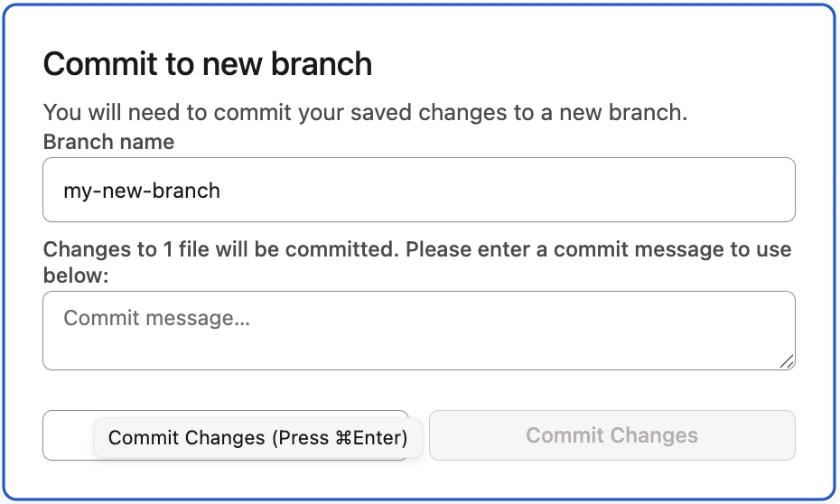Click the "Commit to new branch" heading

(x=208, y=64)
